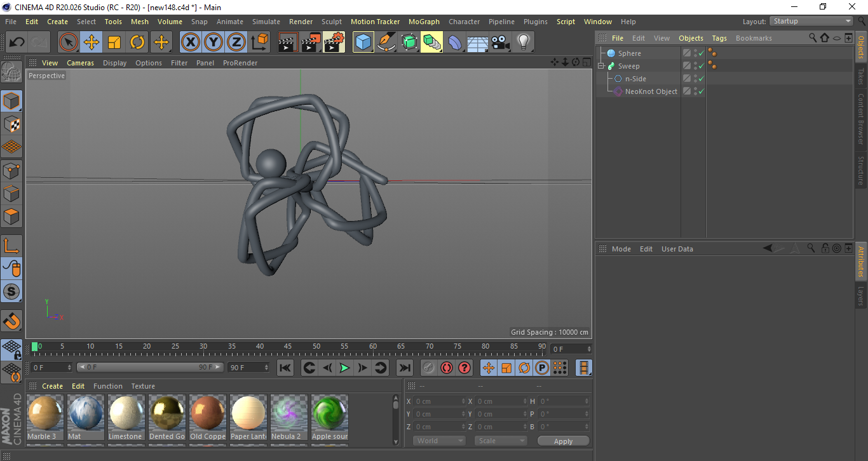Toggle X axis lock
Screen dimensions: 868x461
pos(190,43)
